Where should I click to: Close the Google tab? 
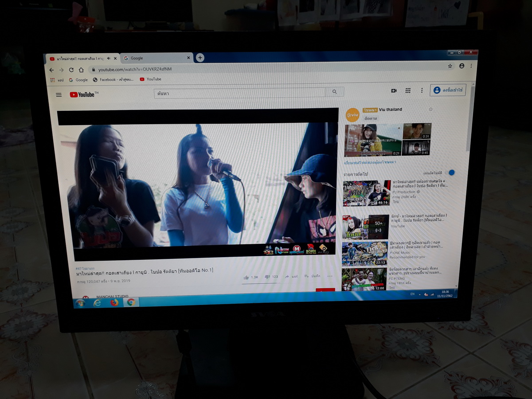point(188,58)
